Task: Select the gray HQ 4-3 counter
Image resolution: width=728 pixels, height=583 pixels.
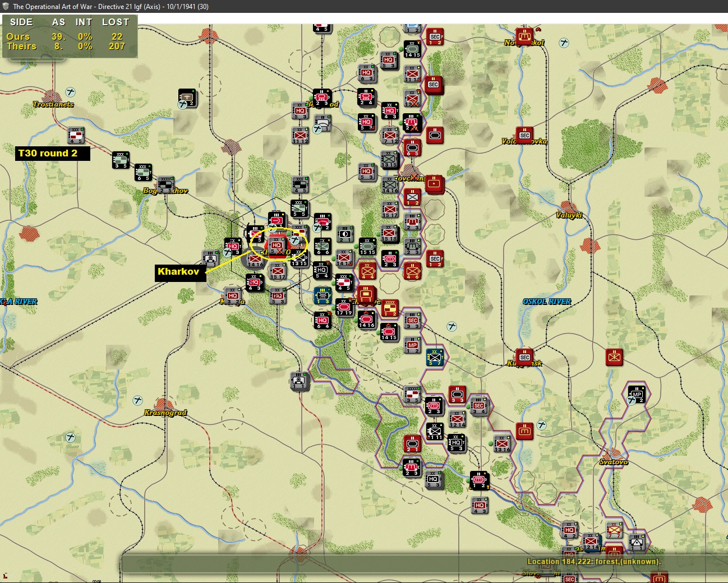Action: [480, 505]
